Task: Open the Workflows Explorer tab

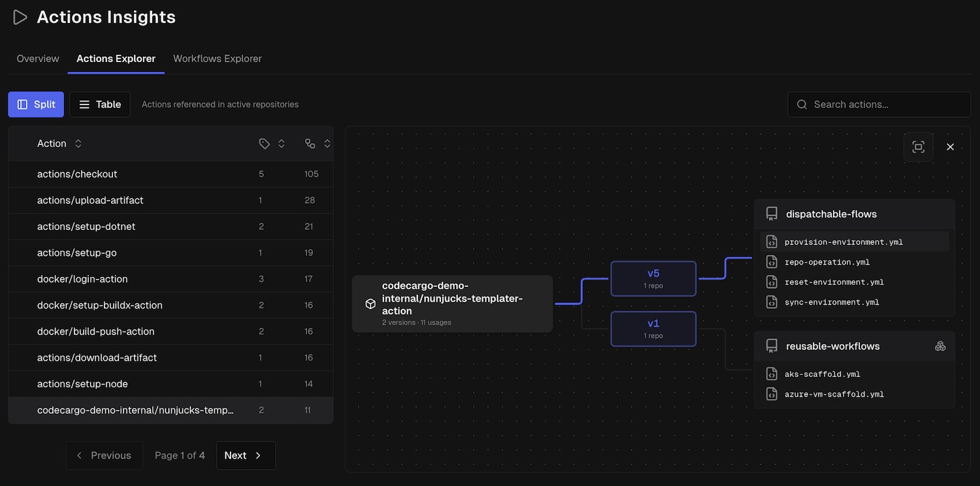Action: coord(217,59)
